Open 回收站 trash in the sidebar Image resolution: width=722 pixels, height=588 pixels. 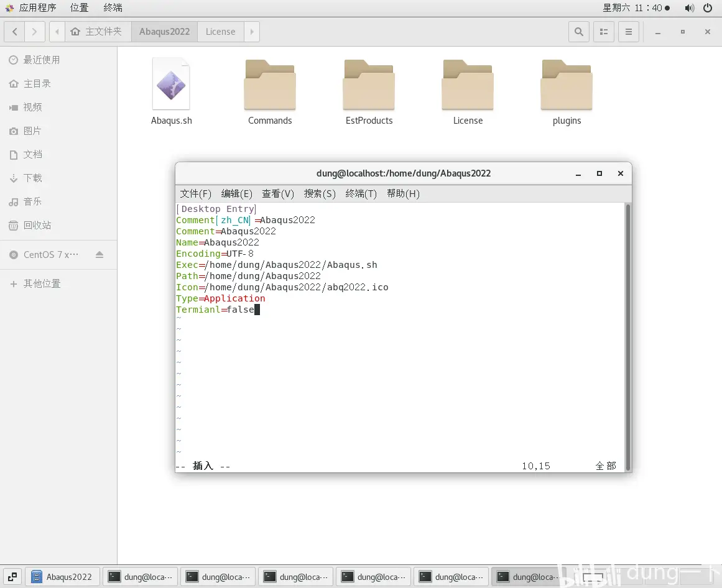[x=58, y=226]
